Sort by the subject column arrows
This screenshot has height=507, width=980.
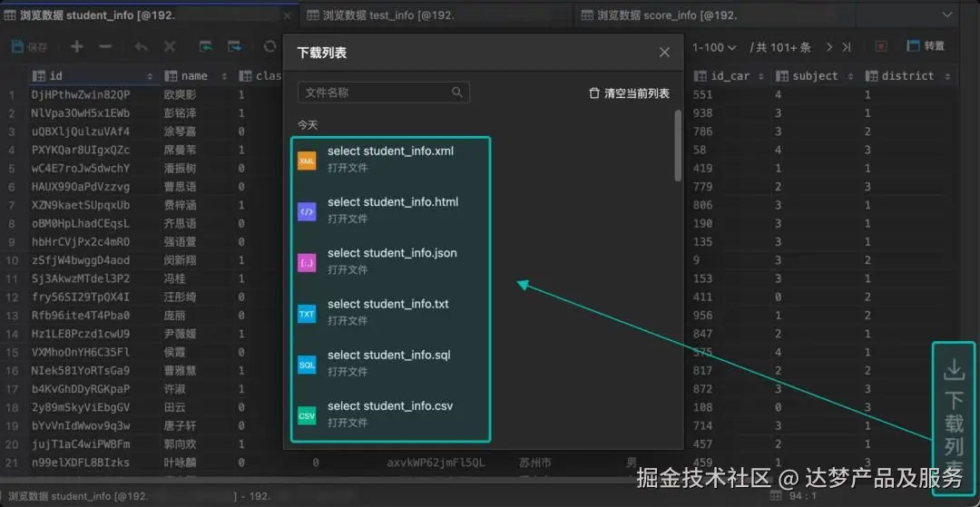pos(850,76)
